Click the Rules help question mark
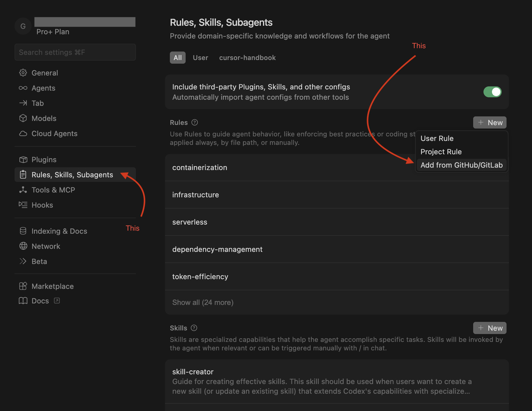The image size is (532, 411). point(194,122)
